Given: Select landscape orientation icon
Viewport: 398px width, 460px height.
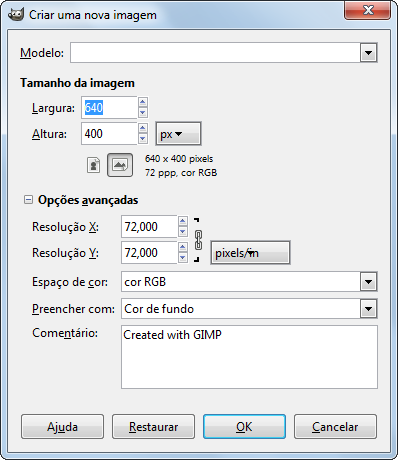Looking at the screenshot, I should (120, 165).
